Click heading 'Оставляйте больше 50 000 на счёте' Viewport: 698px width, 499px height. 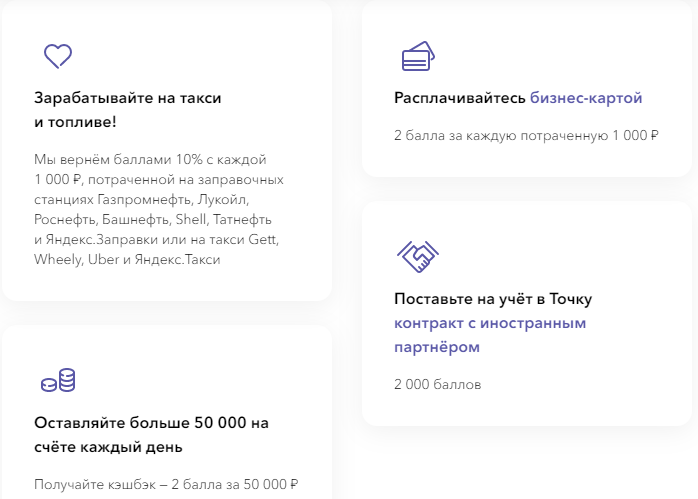[151, 434]
